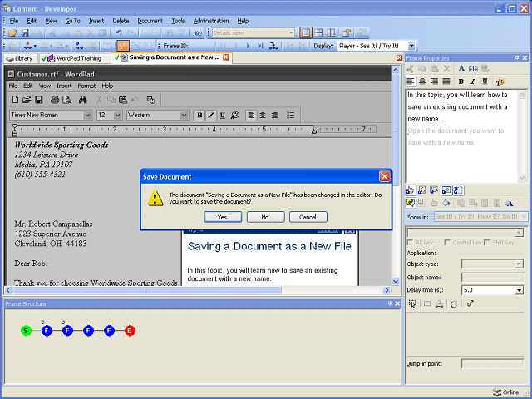Image resolution: width=532 pixels, height=399 pixels.
Task: Click the Print icon in WordPad toolbar
Action: pyautogui.click(x=55, y=100)
